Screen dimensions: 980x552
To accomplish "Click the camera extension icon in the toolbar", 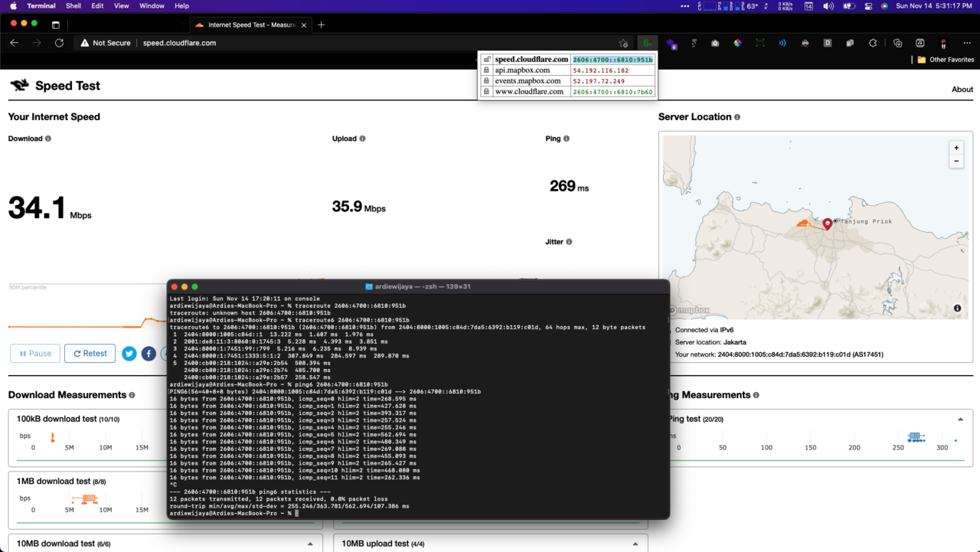I will click(x=714, y=43).
